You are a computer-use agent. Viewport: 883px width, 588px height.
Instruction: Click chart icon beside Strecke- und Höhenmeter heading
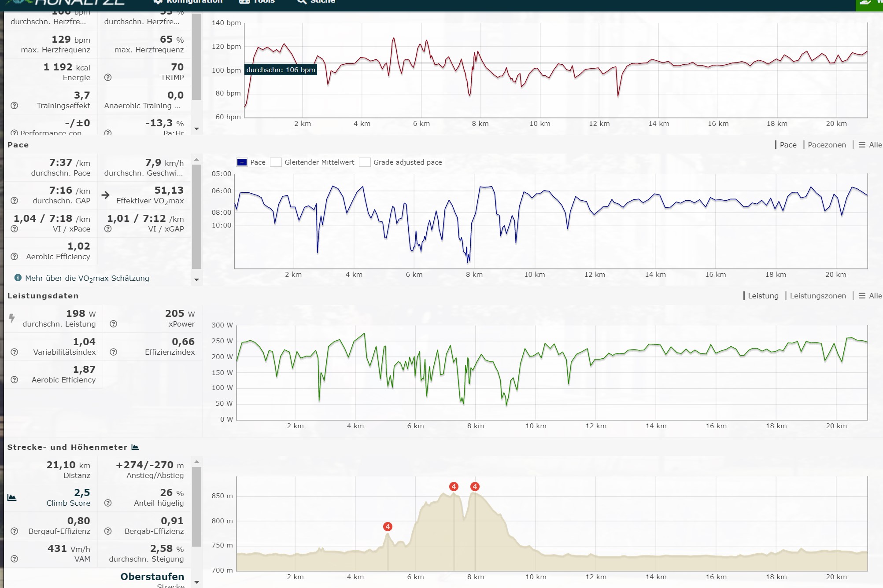click(135, 447)
